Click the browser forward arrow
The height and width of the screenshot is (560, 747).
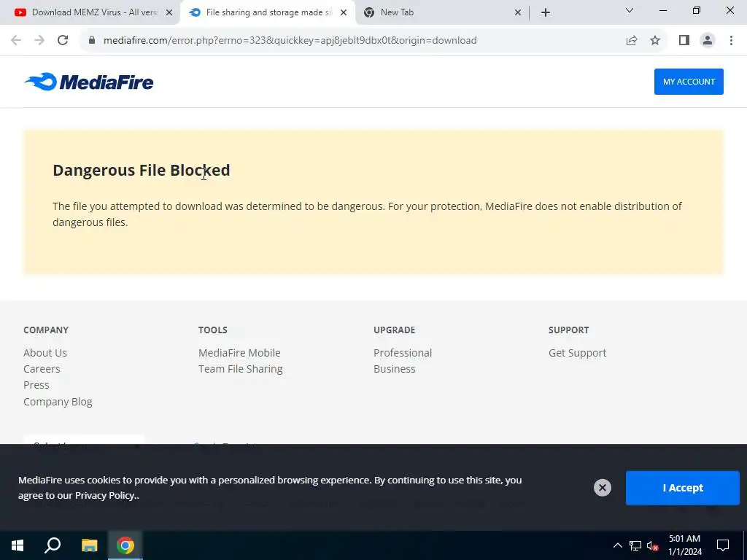click(x=39, y=41)
